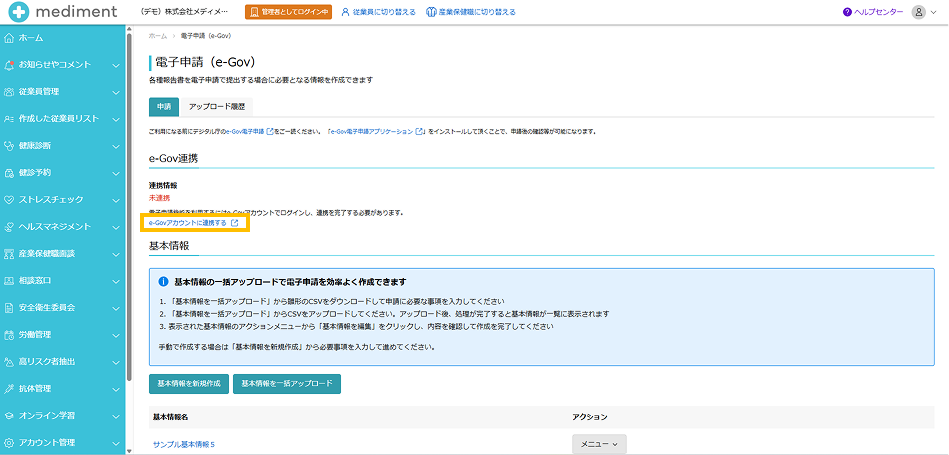Click the e-Govアカウントに連携する link
This screenshot has width=949, height=455.
tap(194, 223)
